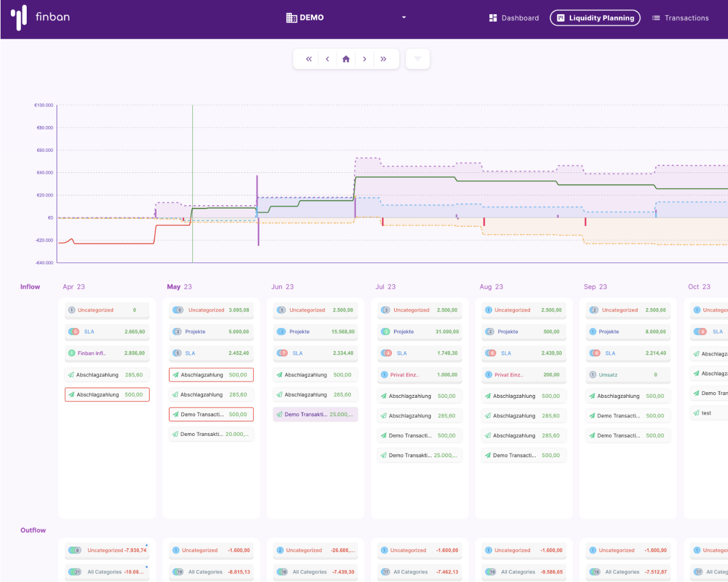Image resolution: width=728 pixels, height=582 pixels.
Task: Expand May 23 outflow All Categories row
Action: [x=211, y=572]
